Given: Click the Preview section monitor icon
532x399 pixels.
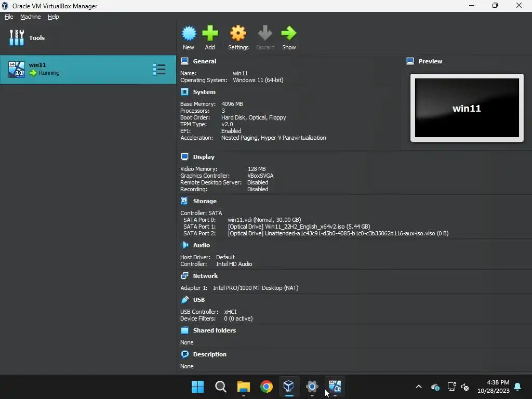Looking at the screenshot, I should [410, 61].
